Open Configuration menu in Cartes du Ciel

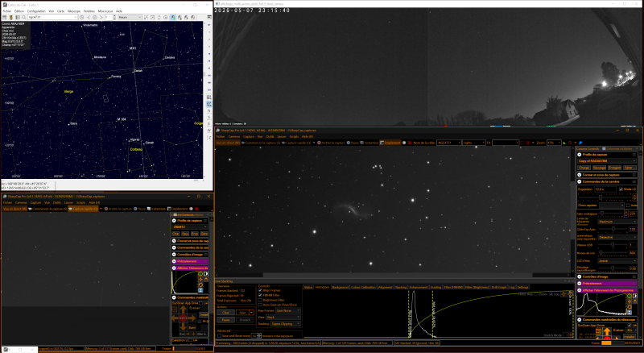(x=36, y=11)
